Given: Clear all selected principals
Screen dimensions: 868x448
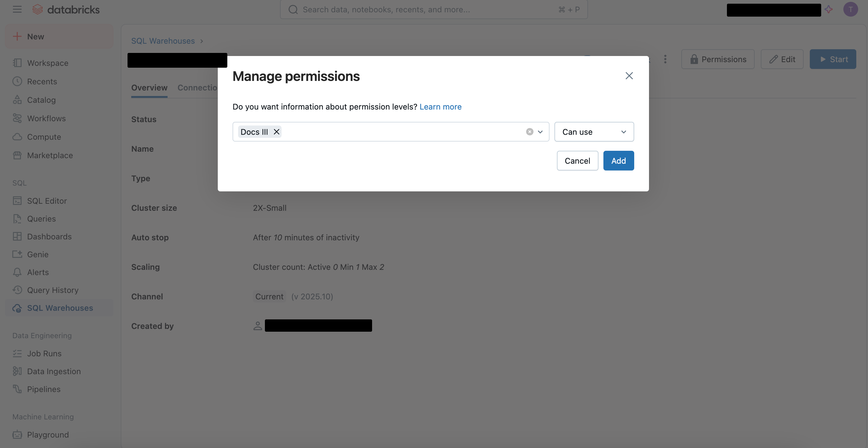Looking at the screenshot, I should coord(529,132).
